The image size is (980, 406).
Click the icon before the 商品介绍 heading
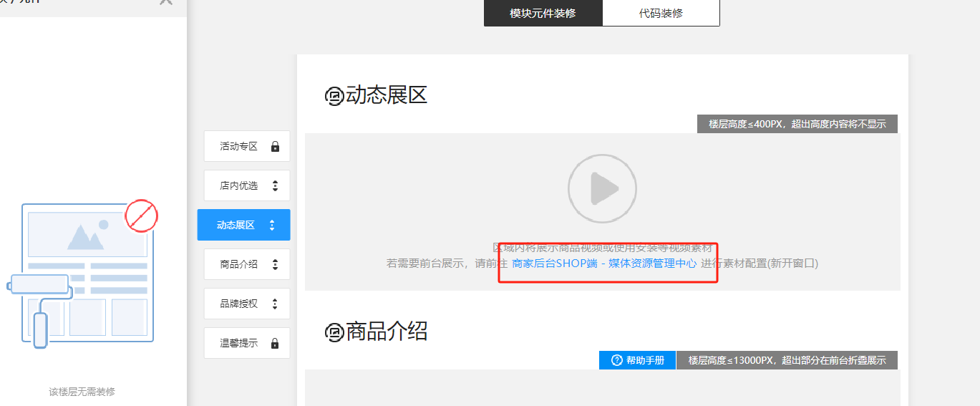click(x=334, y=332)
